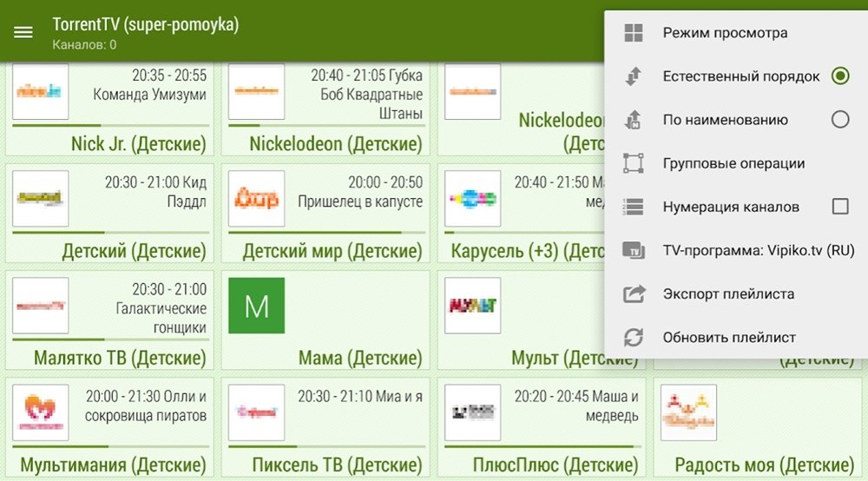This screenshot has width=868, height=481.
Task: Open the Nickelodeon channel logo with Губка Боб
Action: pyautogui.click(x=256, y=91)
